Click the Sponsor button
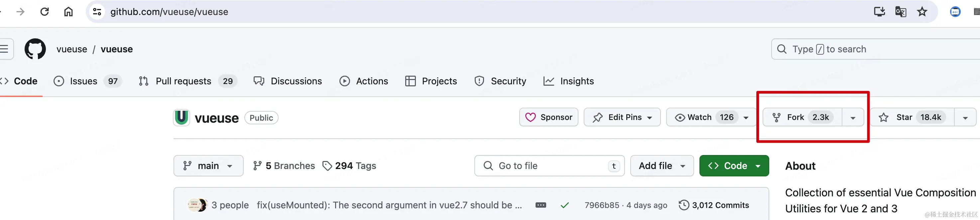980x220 pixels. click(549, 117)
